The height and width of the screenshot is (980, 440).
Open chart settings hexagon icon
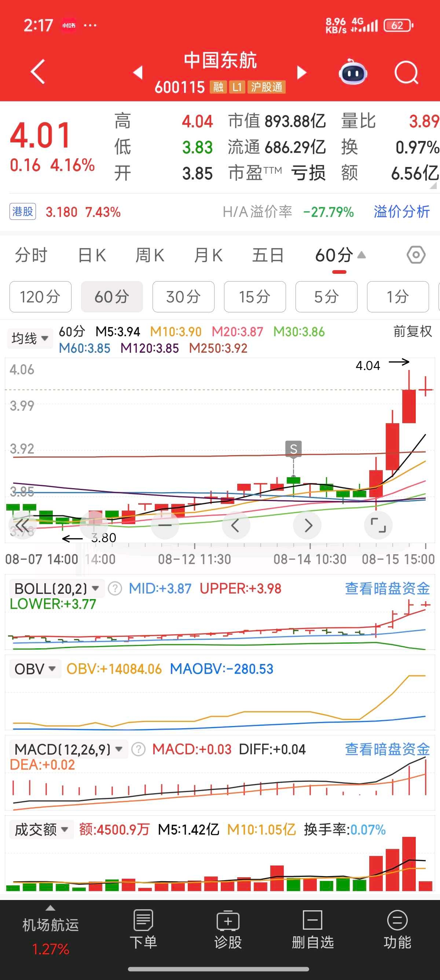[416, 255]
